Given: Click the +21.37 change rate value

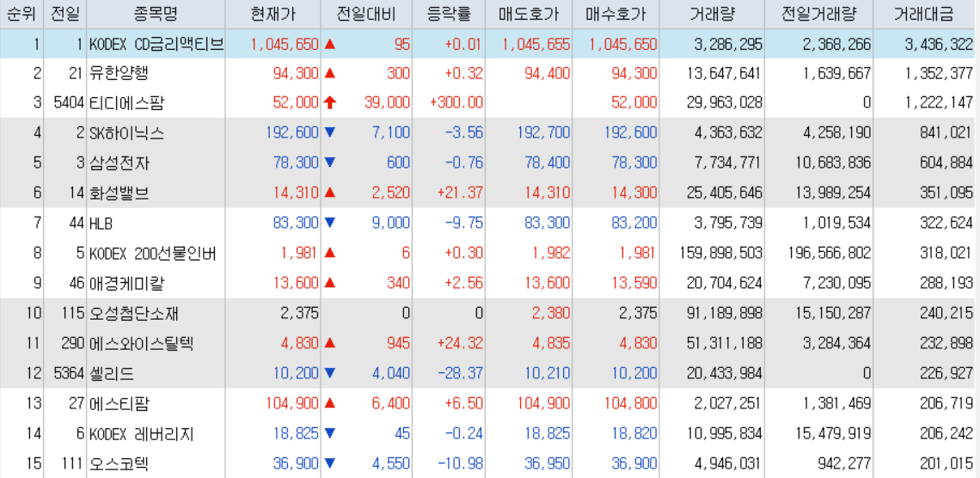Looking at the screenshot, I should click(461, 193).
